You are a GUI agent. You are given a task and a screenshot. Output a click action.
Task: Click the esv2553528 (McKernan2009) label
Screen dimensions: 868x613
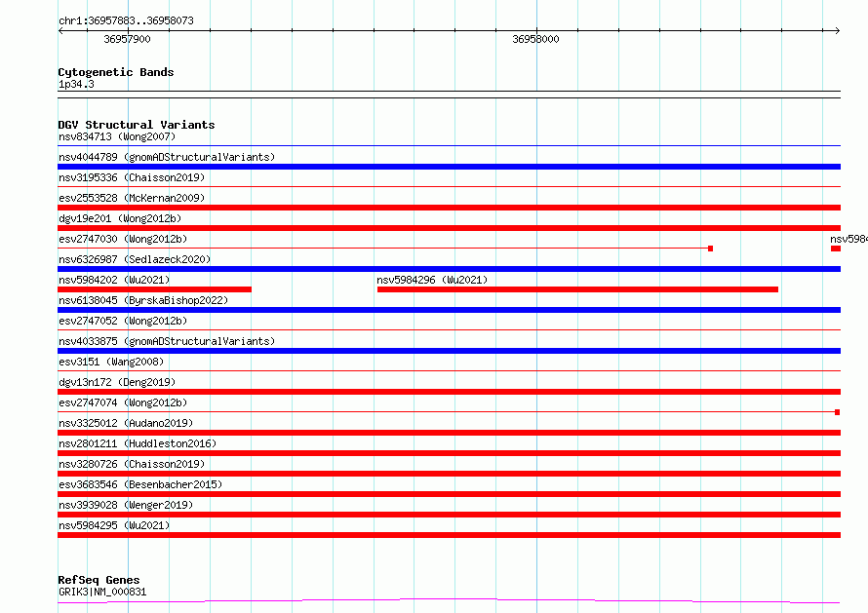(132, 198)
